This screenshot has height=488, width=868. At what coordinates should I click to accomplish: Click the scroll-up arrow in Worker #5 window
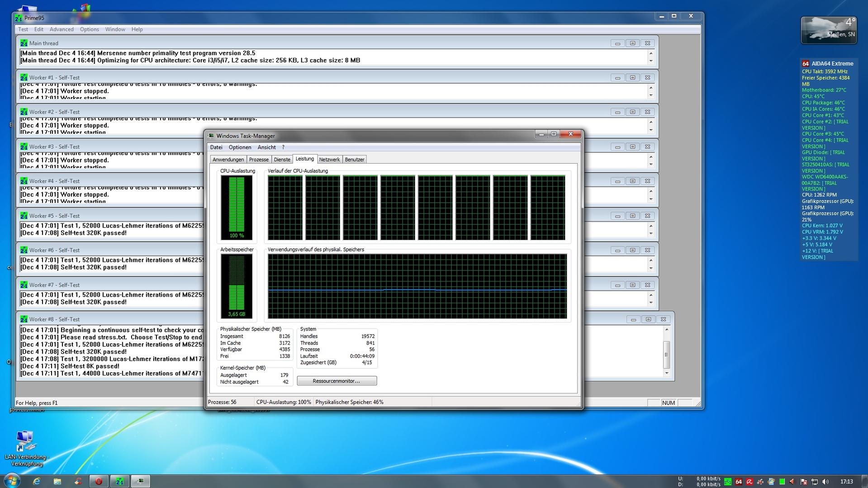click(x=651, y=226)
